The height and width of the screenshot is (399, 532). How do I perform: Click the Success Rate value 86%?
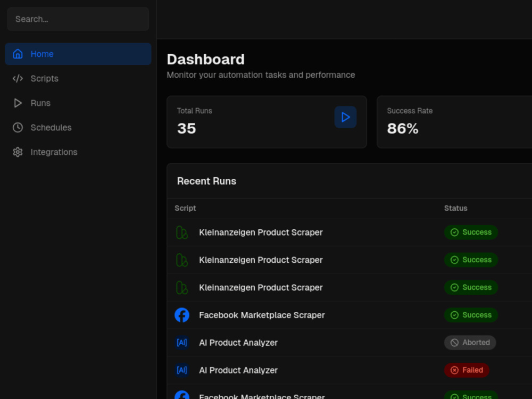click(402, 129)
